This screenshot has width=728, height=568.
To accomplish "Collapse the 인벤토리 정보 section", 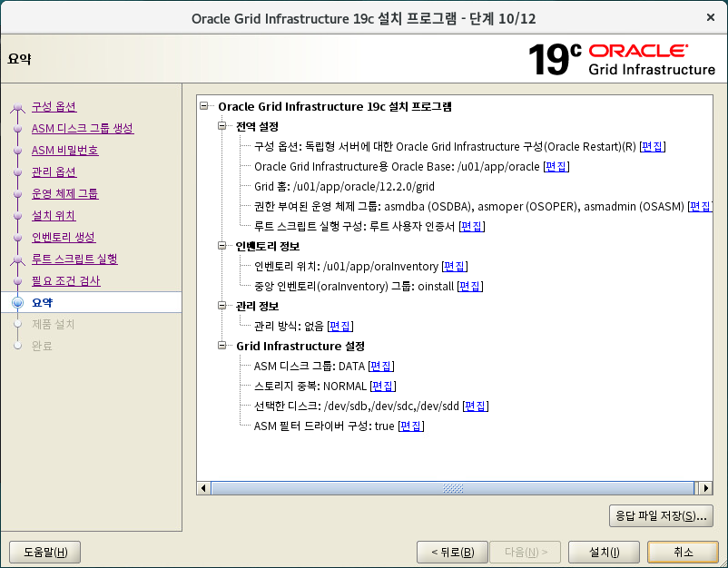I will (221, 246).
